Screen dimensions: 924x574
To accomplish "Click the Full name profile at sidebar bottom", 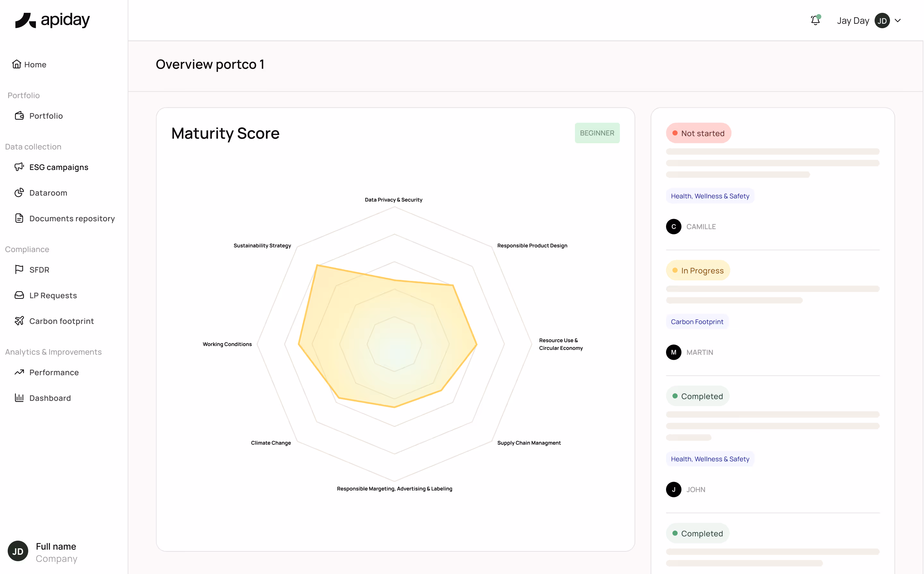I will pos(56,552).
